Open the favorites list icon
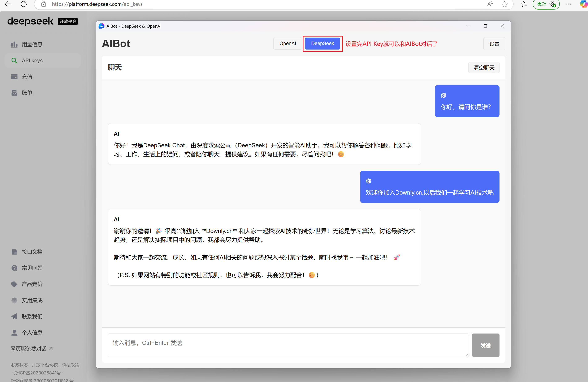Viewport: 588px width, 382px height. [524, 4]
